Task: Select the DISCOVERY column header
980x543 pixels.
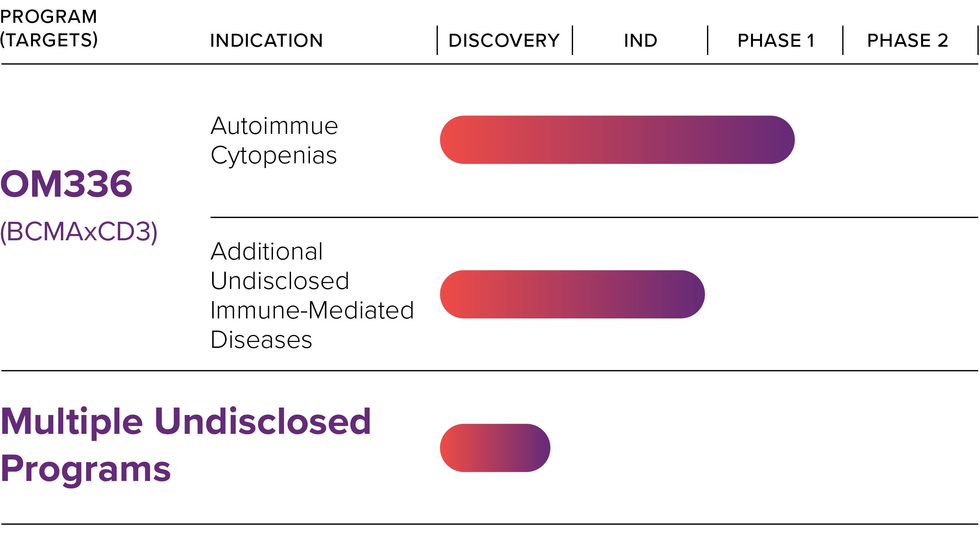Action: point(504,40)
